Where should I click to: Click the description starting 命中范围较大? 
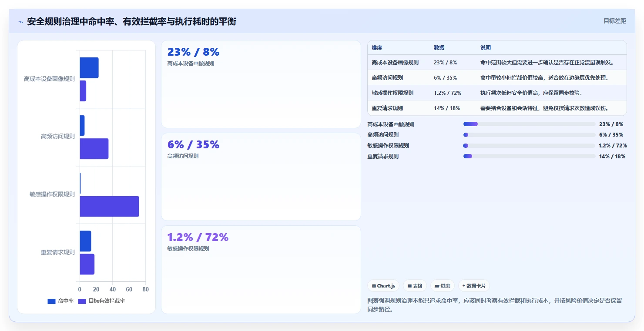click(x=547, y=63)
